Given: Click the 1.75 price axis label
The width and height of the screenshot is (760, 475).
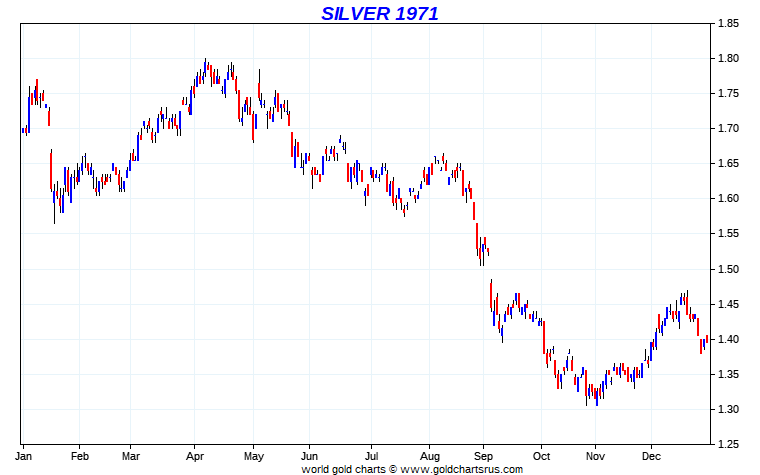Looking at the screenshot, I should pos(728,94).
